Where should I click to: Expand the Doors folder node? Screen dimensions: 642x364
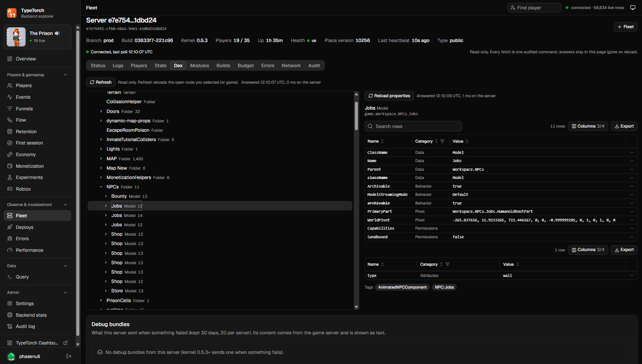[x=101, y=111]
